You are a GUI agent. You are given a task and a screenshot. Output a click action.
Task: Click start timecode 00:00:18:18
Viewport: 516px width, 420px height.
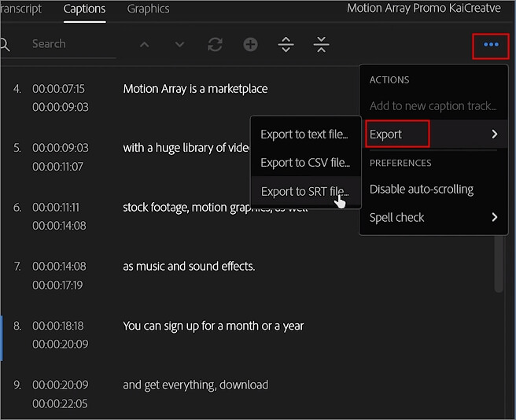coord(58,326)
